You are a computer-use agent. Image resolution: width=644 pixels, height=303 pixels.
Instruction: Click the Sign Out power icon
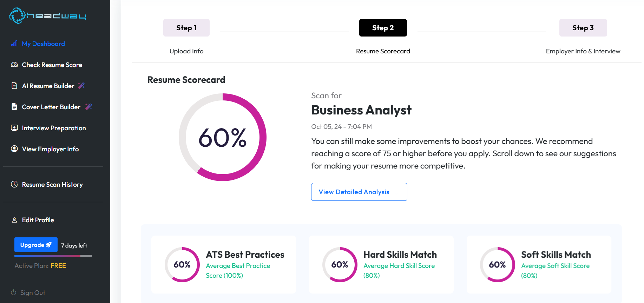tap(14, 292)
